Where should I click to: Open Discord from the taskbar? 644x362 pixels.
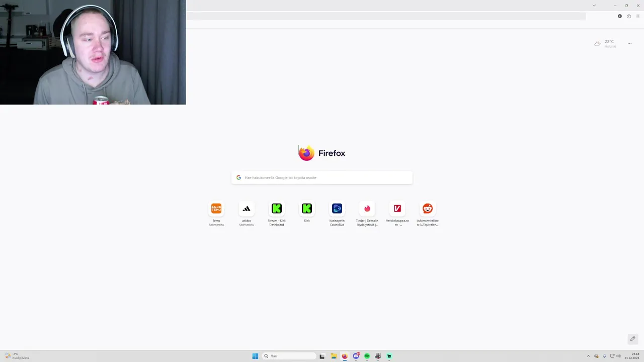tap(356, 356)
